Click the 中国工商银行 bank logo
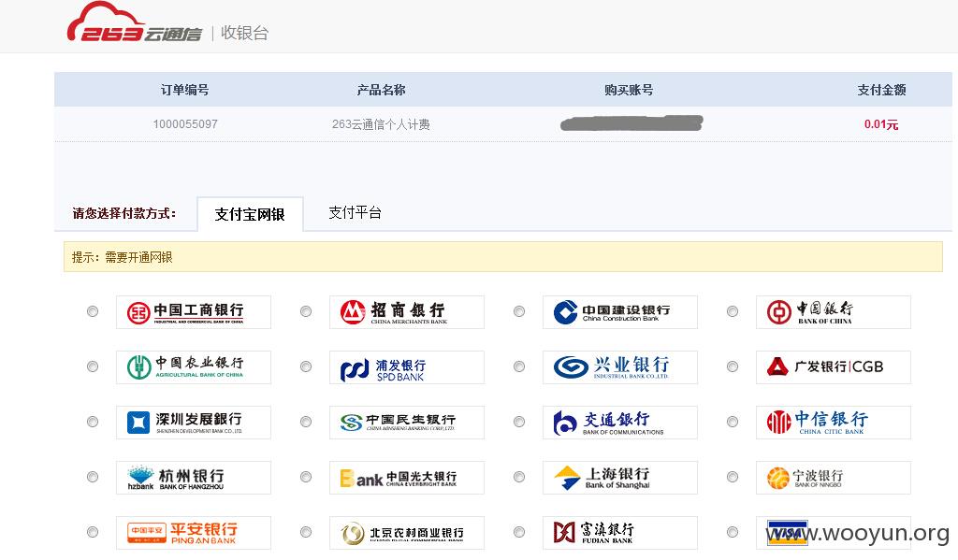The height and width of the screenshot is (560, 958). 194,312
